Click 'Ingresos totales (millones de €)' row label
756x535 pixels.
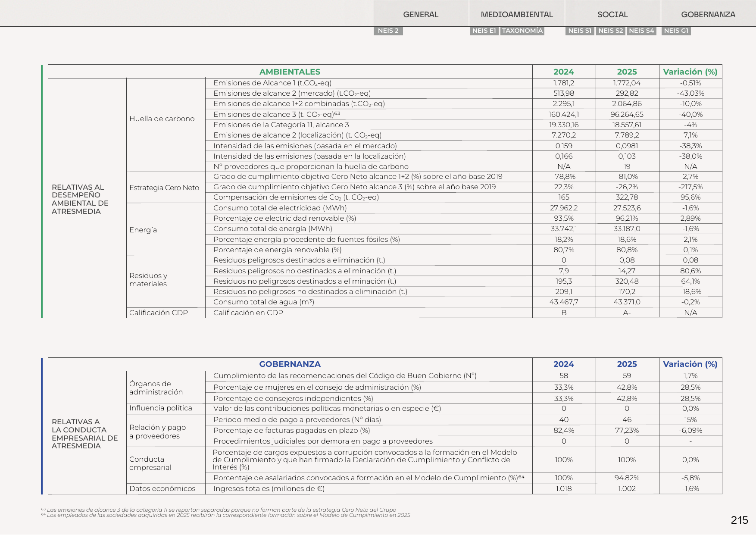(x=269, y=488)
